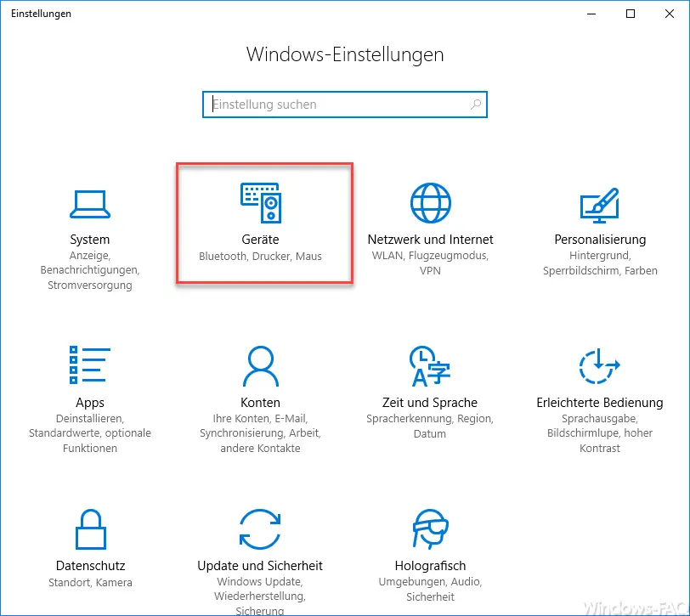Open the Datenschutz padlock icon

point(91,529)
